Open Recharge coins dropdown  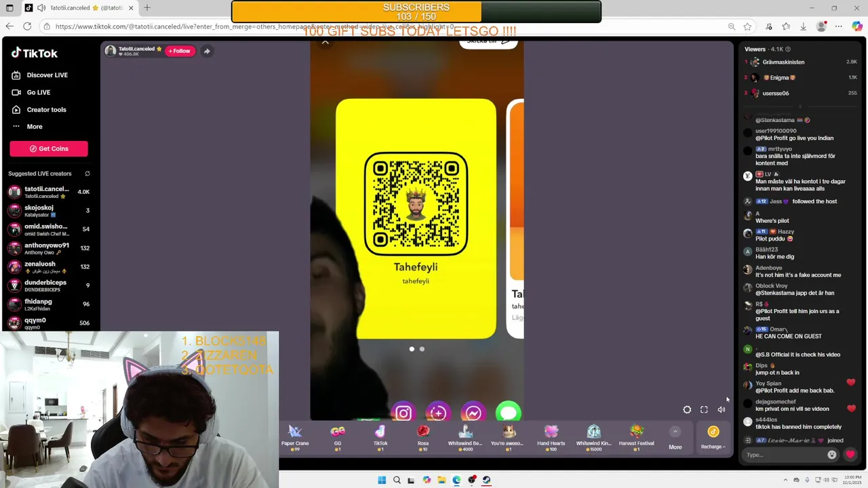tap(713, 437)
